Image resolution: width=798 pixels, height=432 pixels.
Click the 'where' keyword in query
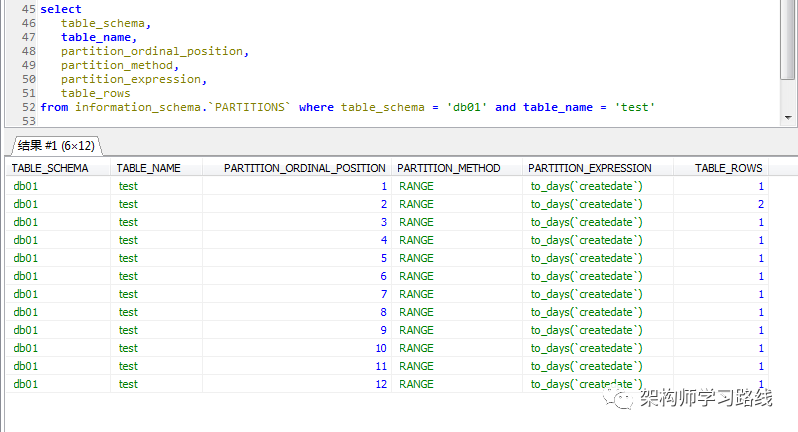[x=316, y=107]
